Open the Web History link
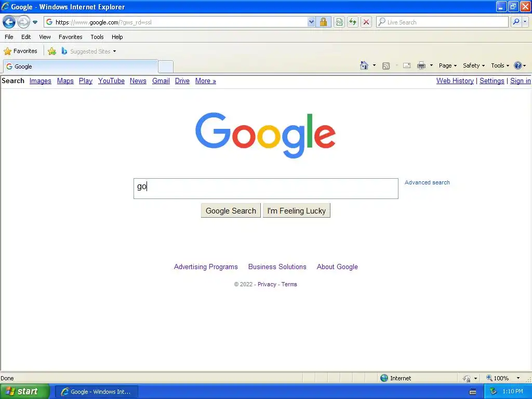532x399 pixels. (x=455, y=81)
